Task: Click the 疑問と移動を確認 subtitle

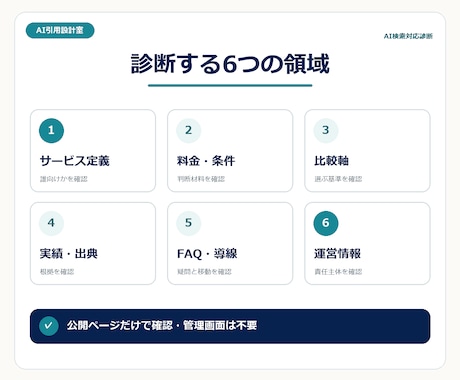Action: coord(204,272)
